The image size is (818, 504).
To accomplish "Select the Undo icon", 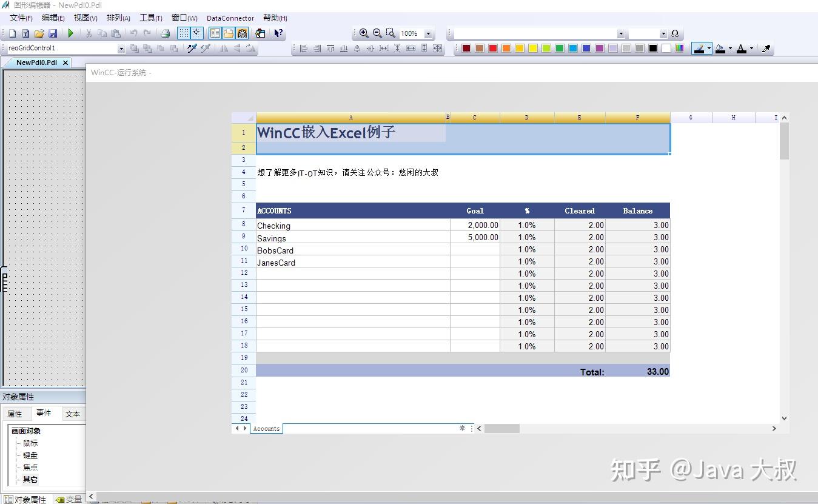I will click(134, 33).
